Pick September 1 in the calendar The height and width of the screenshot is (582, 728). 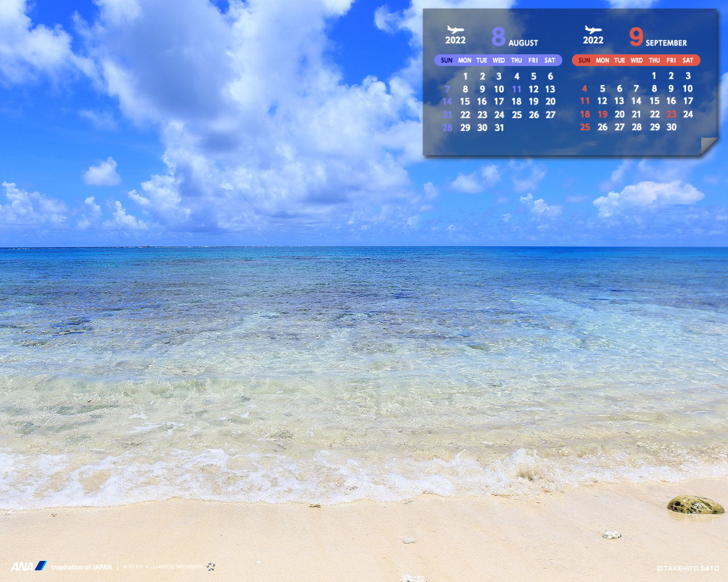654,76
